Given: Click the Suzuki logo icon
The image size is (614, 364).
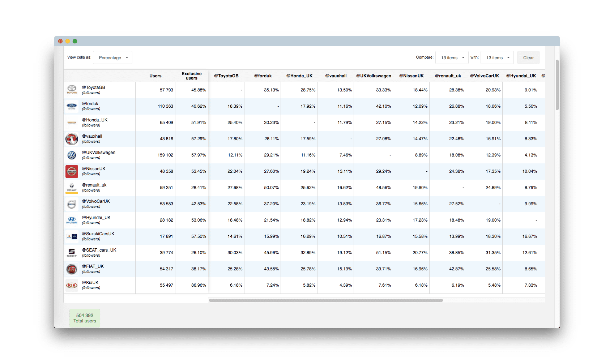Looking at the screenshot, I should (72, 236).
